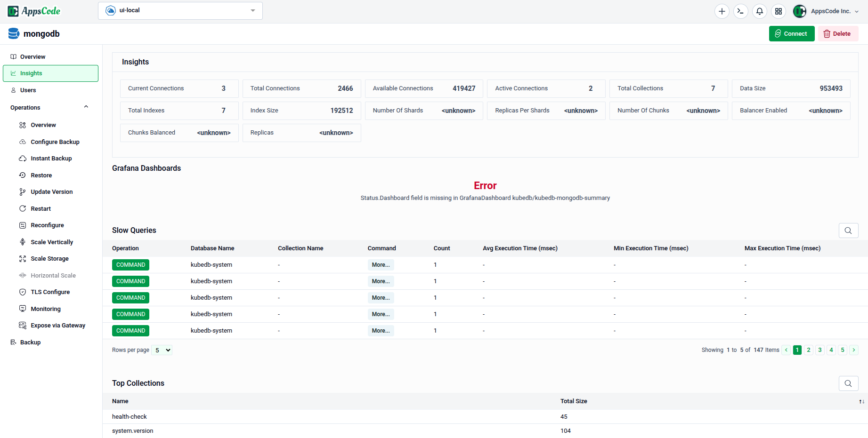Collapse the Operations section

[x=86, y=107]
